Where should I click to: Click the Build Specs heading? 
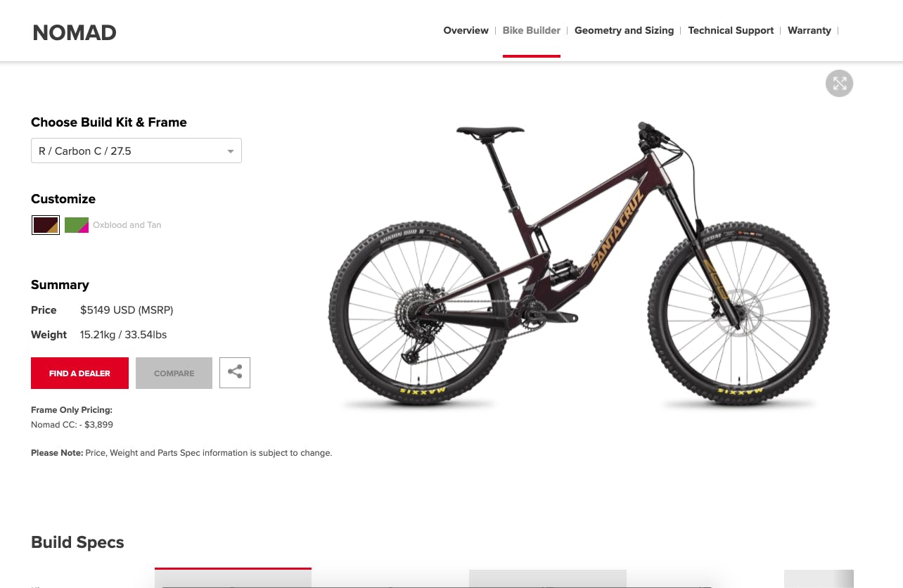[77, 542]
